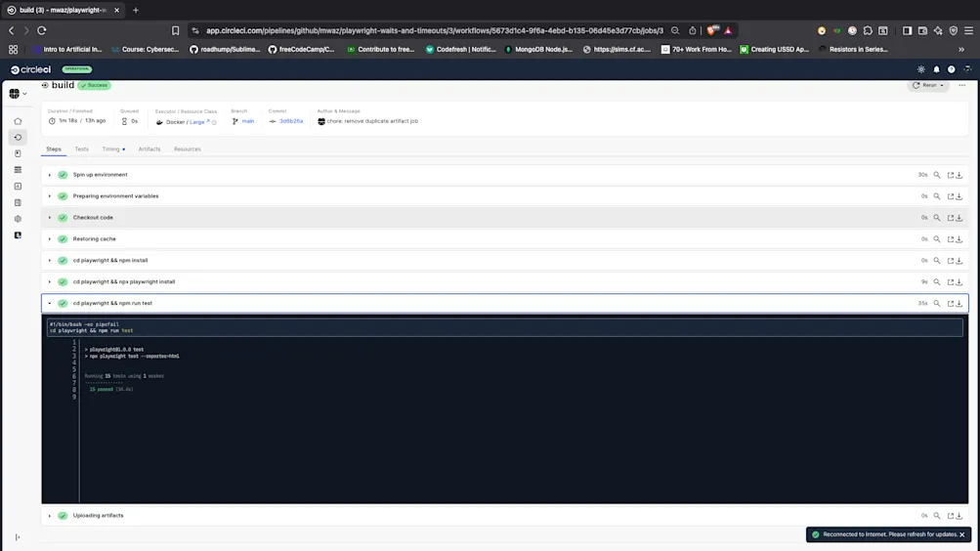Open the CircleCI home icon in sidebar
The image size is (980, 551).
click(x=18, y=121)
